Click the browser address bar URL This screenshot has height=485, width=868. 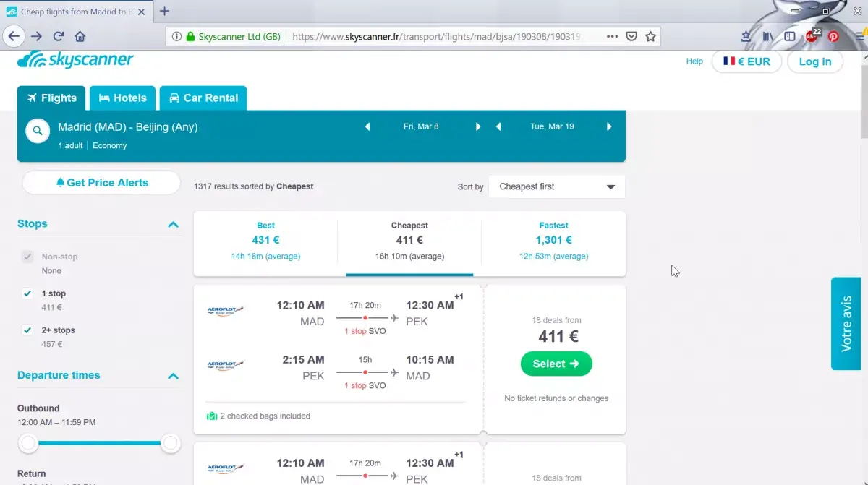(x=437, y=36)
